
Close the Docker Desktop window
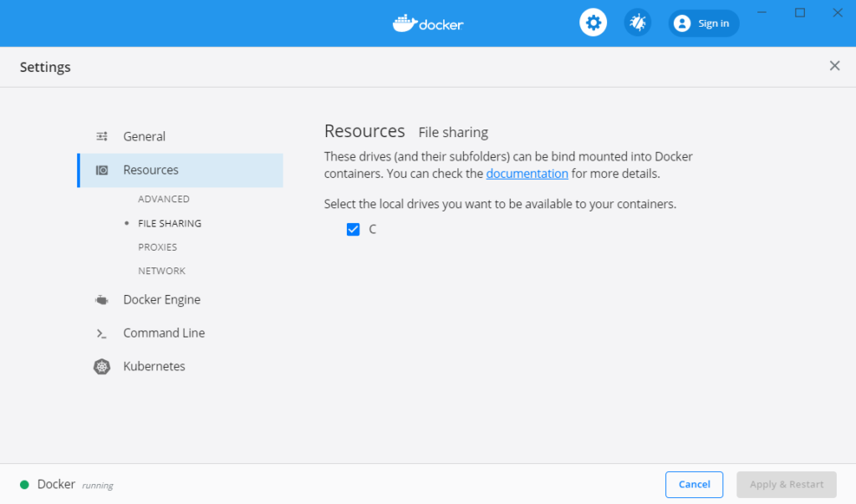[x=838, y=13]
